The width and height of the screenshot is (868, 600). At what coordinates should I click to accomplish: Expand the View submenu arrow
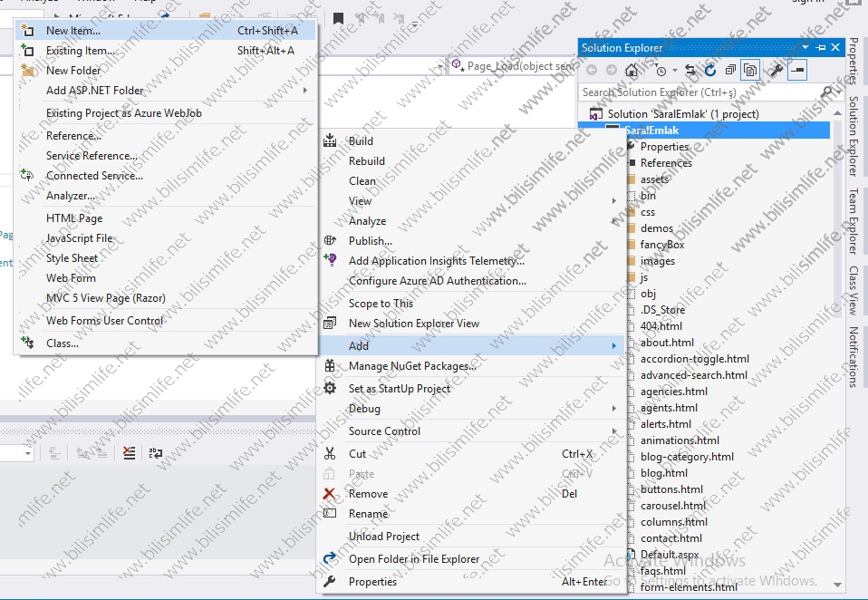point(614,201)
